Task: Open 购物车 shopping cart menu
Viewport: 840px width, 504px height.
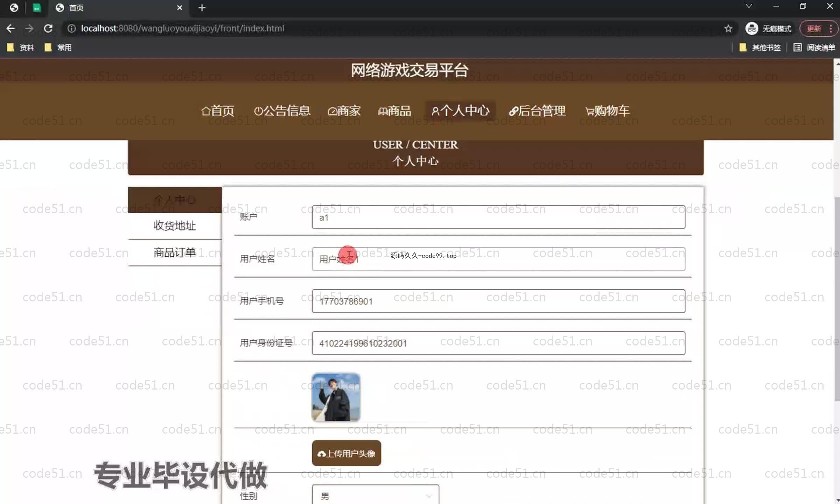Action: pos(607,111)
